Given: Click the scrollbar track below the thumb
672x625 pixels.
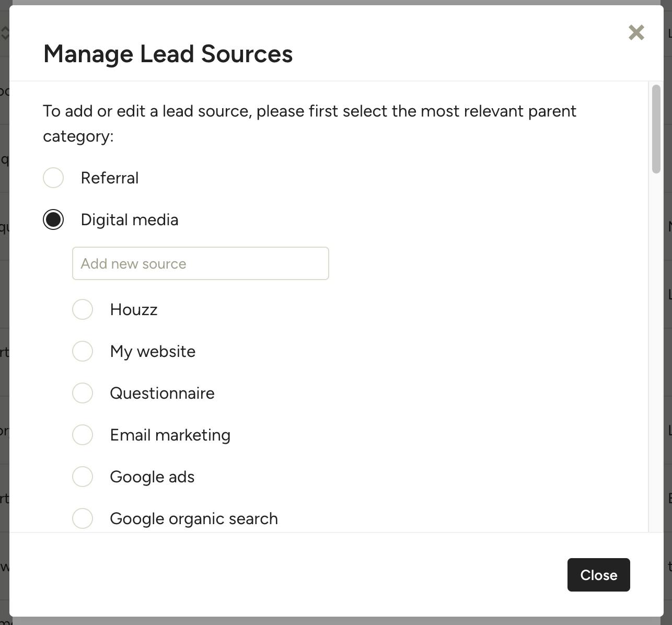Looking at the screenshot, I should [656, 350].
